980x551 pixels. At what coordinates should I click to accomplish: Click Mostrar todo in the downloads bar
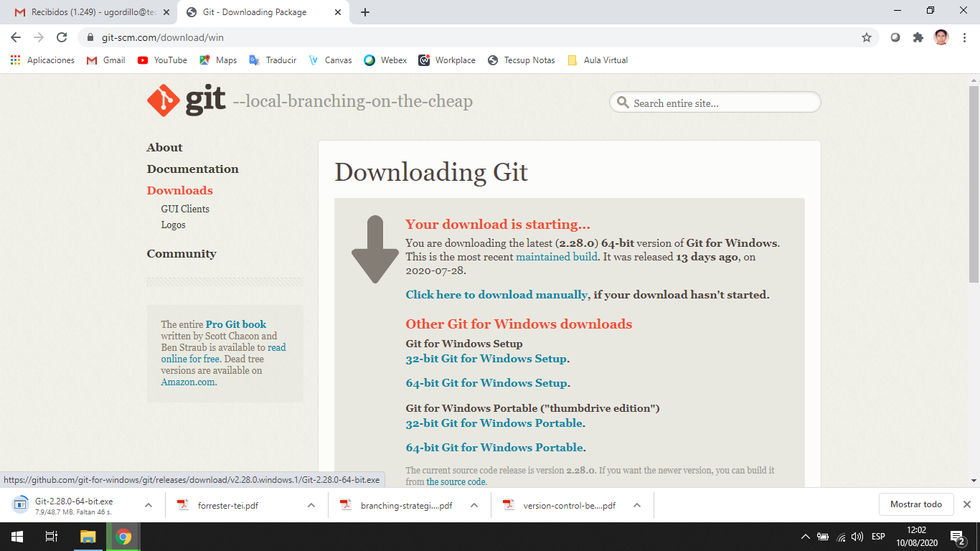pyautogui.click(x=915, y=504)
